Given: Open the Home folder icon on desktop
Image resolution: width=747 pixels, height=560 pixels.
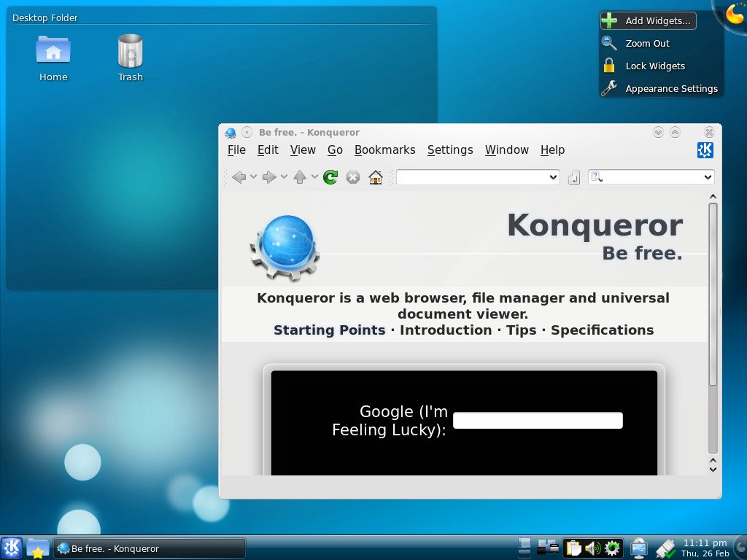Looking at the screenshot, I should tap(53, 50).
